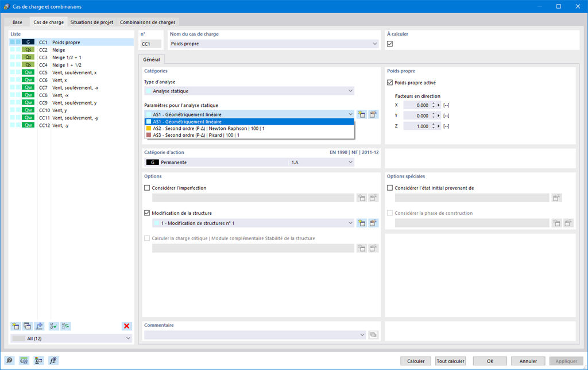
Task: Collapse the AS1 static parameters dropdown
Action: tap(350, 114)
